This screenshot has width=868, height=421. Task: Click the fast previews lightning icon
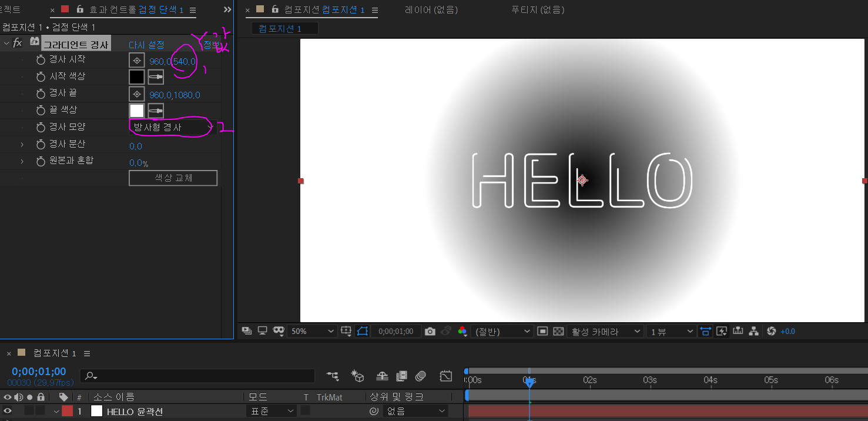[722, 332]
